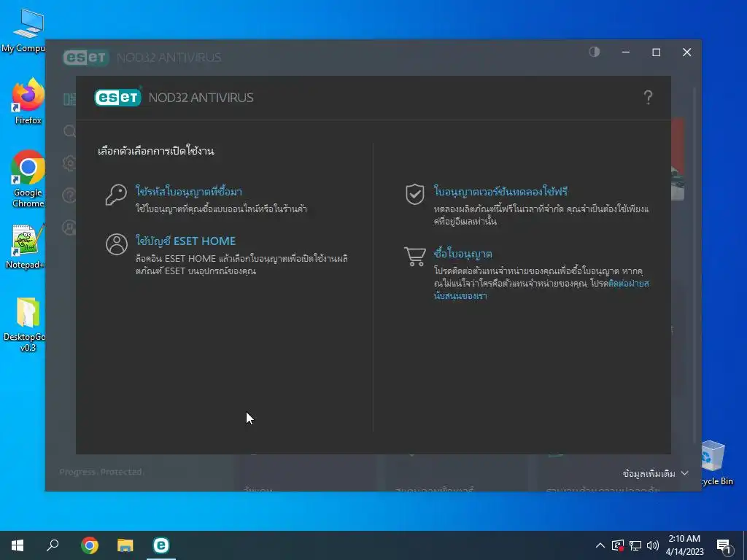This screenshot has height=560, width=747.
Task: Toggle the contrast theme icon in title bar
Action: pyautogui.click(x=595, y=52)
